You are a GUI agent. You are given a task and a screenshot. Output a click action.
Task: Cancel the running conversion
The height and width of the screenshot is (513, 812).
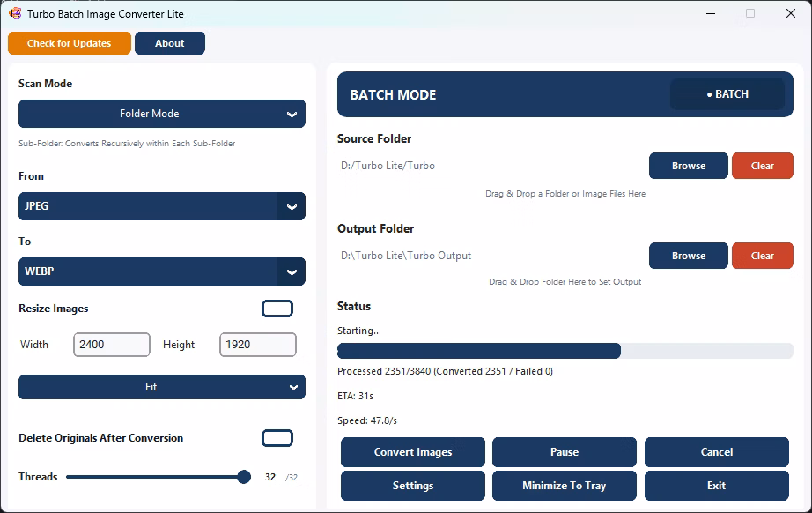click(x=717, y=452)
